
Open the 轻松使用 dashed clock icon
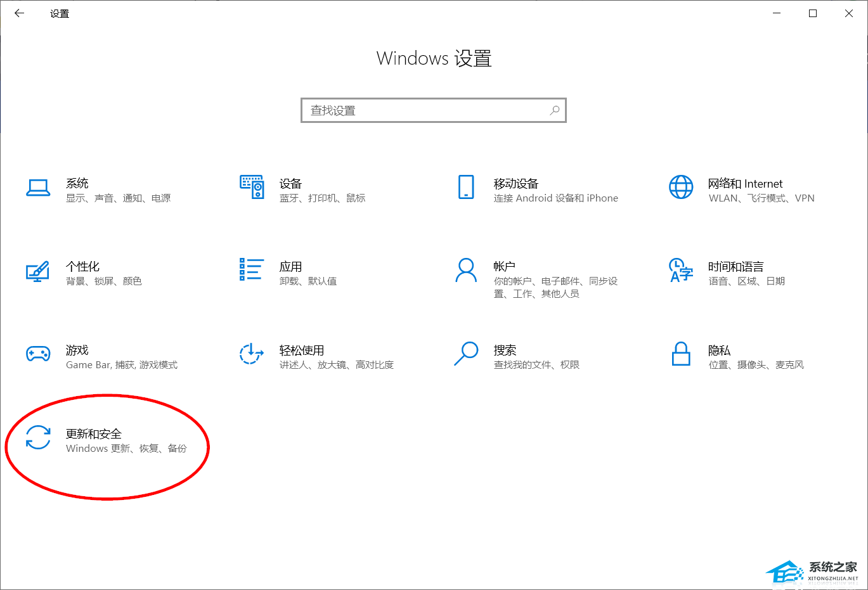[252, 354]
